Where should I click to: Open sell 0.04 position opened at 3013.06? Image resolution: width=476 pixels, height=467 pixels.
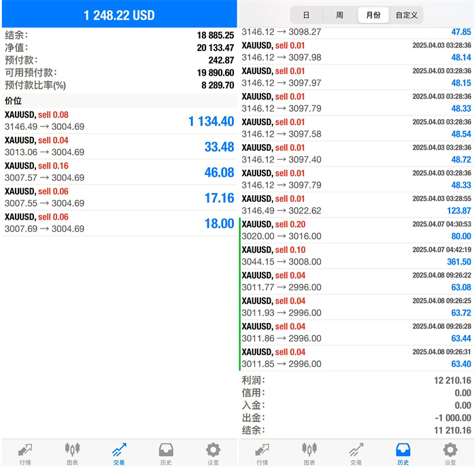[119, 146]
